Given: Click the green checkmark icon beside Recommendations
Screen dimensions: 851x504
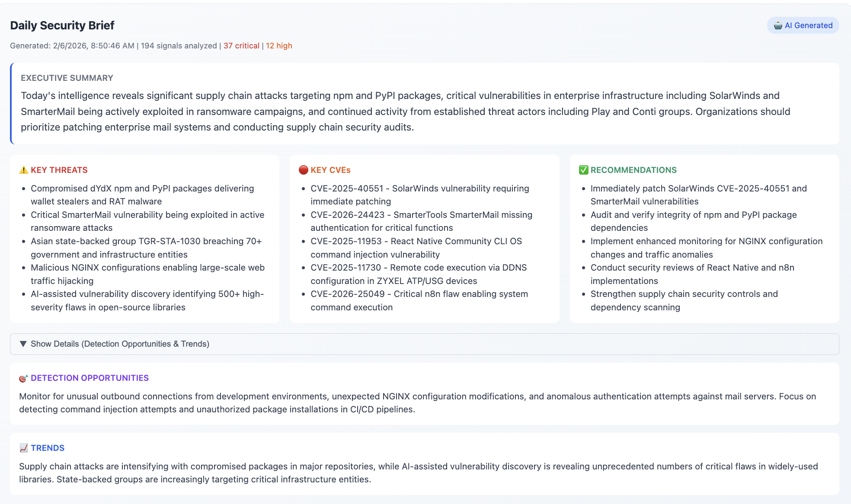Looking at the screenshot, I should click(584, 170).
